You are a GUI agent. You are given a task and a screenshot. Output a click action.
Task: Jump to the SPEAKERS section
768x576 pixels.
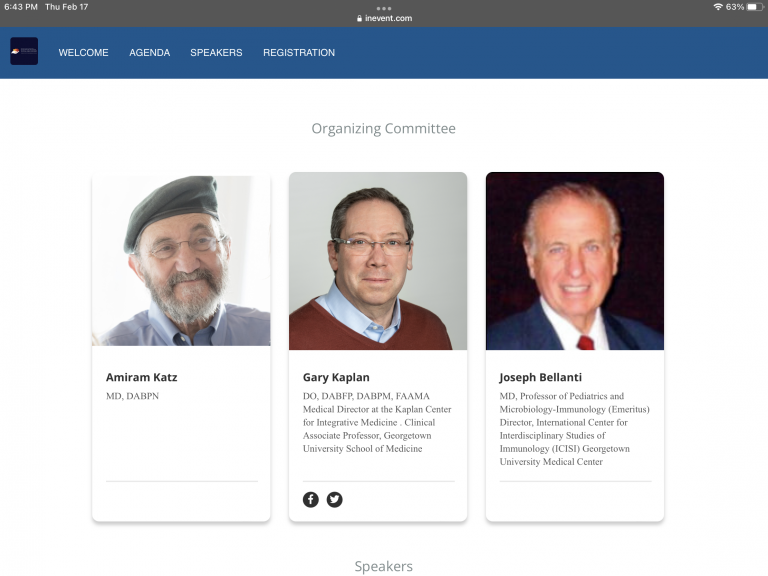coord(216,52)
